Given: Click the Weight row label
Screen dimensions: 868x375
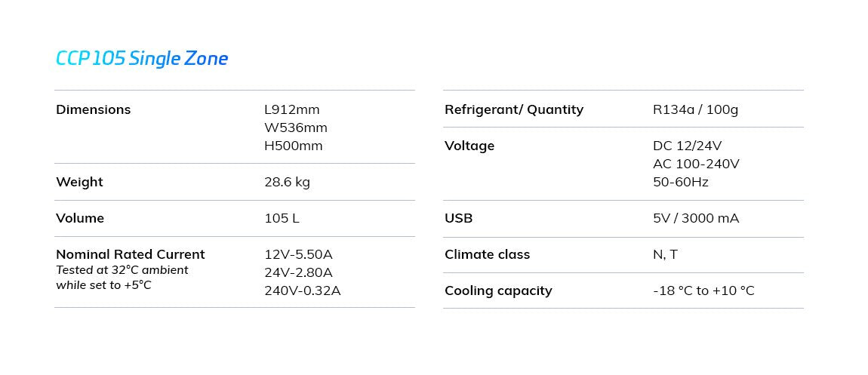Looking at the screenshot, I should [79, 182].
